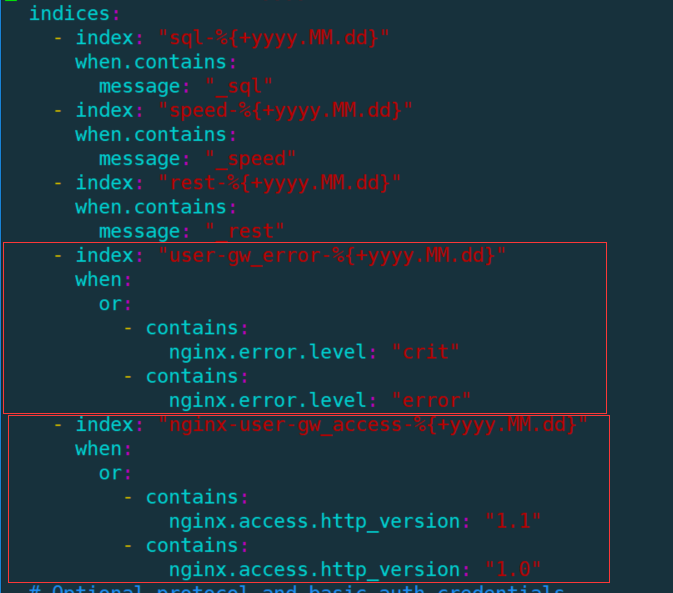Click the rest index string value

279,183
